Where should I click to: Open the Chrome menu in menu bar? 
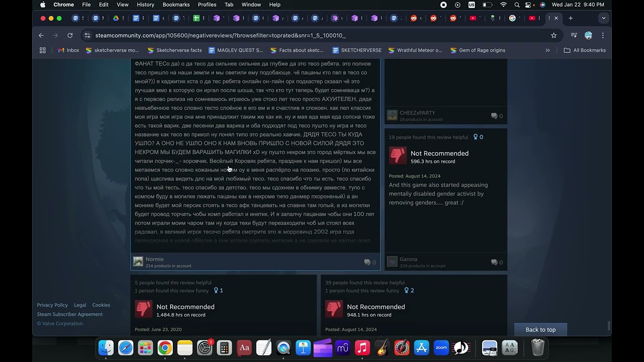(63, 5)
